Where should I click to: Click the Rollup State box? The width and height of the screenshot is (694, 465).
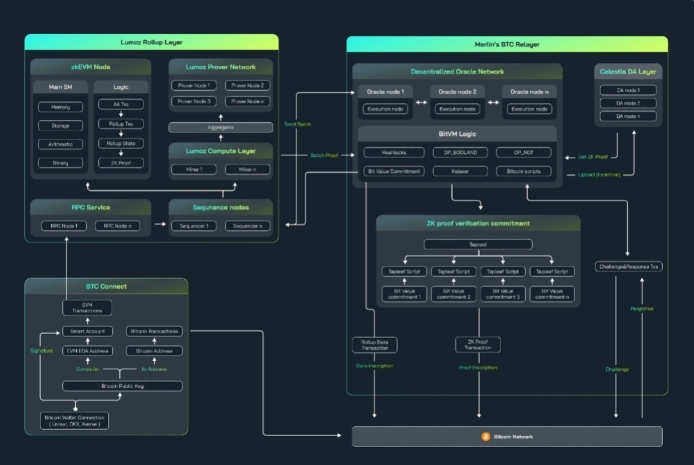[x=121, y=143]
